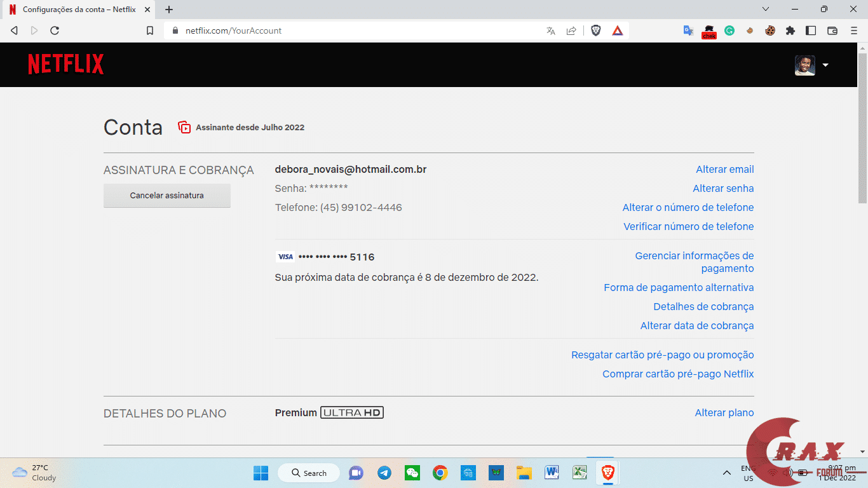
Task: Open the extensions puzzle-piece menu
Action: point(790,30)
